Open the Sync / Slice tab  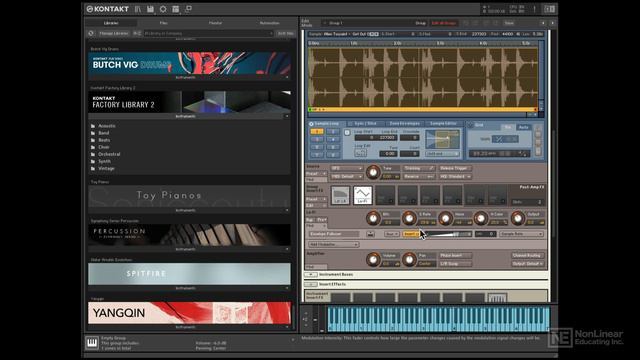[366, 124]
